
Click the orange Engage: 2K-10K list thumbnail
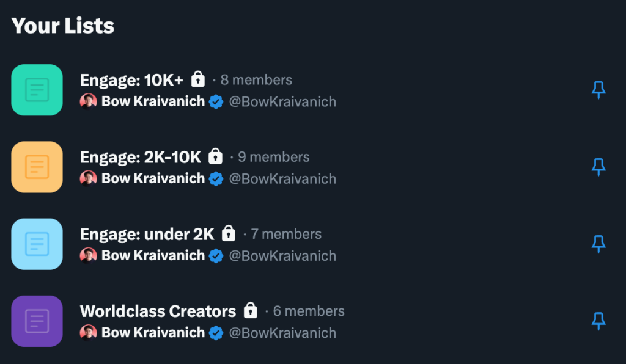click(x=37, y=167)
